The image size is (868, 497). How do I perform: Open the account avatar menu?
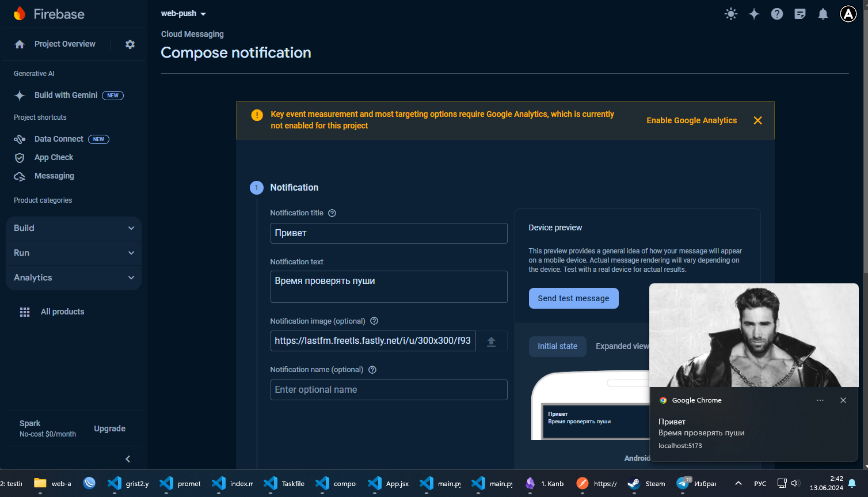[848, 14]
